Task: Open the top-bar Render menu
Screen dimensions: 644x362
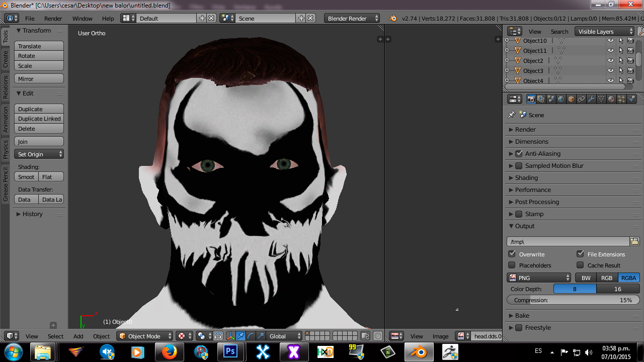Action: click(53, 18)
